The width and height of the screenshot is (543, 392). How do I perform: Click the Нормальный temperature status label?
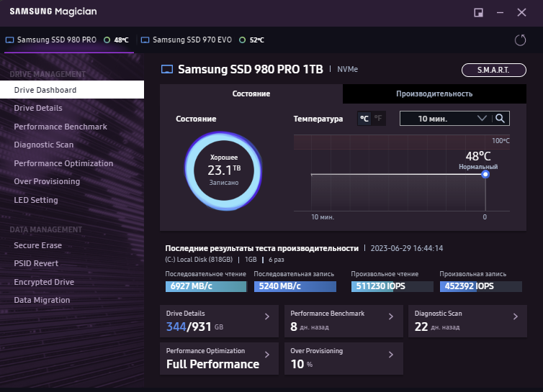478,167
